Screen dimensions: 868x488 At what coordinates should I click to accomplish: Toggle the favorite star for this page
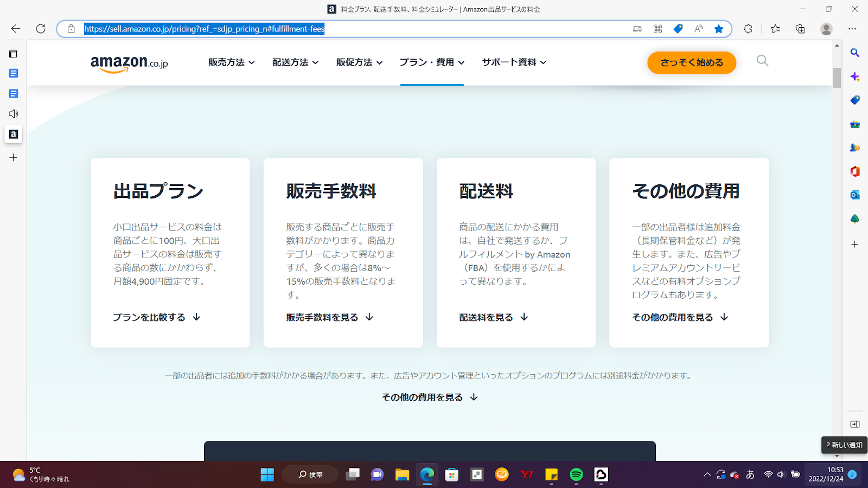click(719, 29)
